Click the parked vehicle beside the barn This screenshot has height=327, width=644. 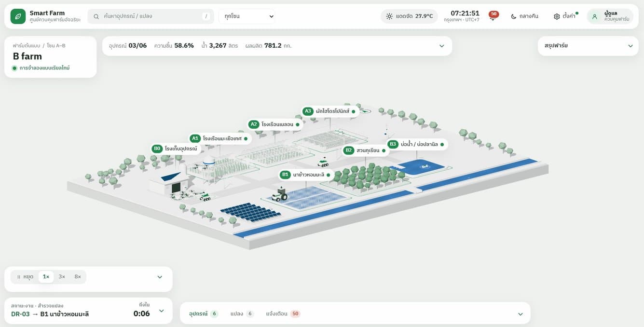(x=205, y=196)
